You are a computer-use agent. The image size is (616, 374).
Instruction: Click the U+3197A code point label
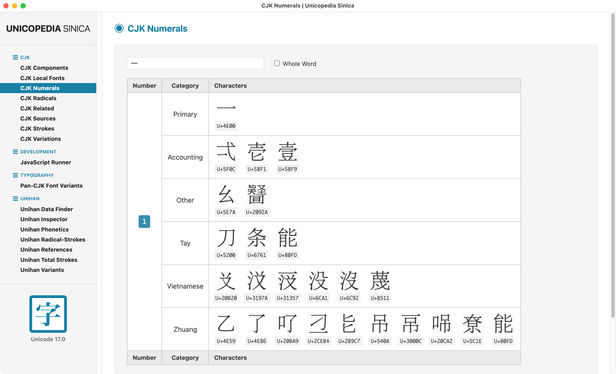[x=257, y=298]
